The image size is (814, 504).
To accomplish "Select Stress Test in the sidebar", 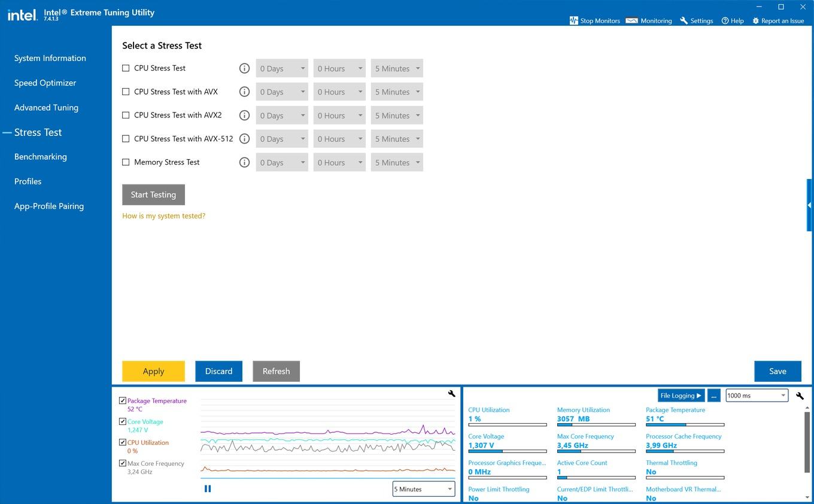I will (x=38, y=132).
